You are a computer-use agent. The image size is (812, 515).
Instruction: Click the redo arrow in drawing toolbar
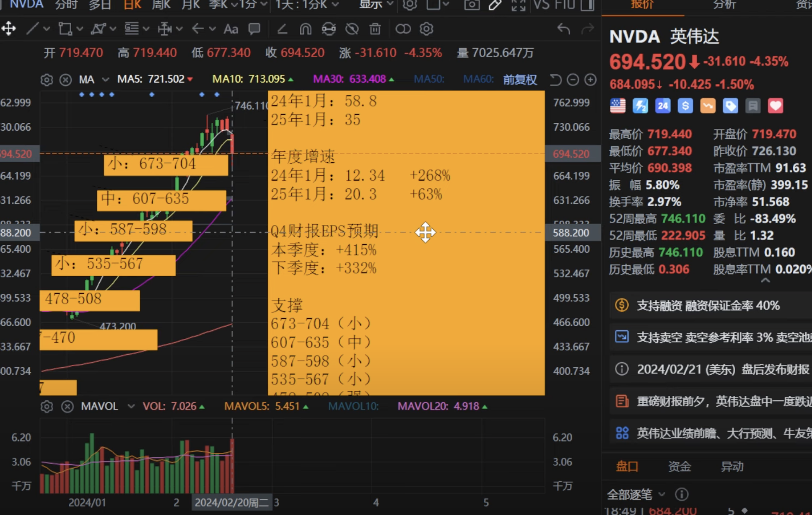click(587, 29)
